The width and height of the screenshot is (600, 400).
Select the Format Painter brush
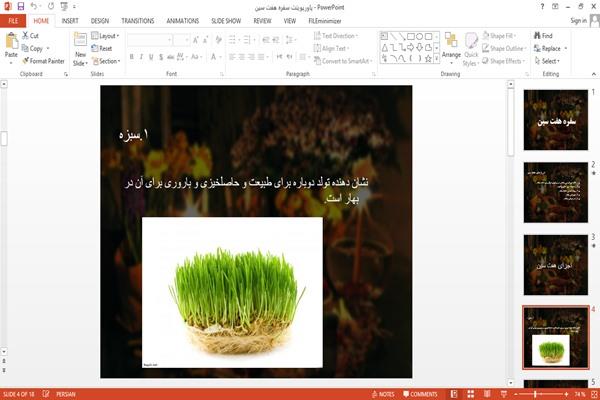(x=26, y=61)
